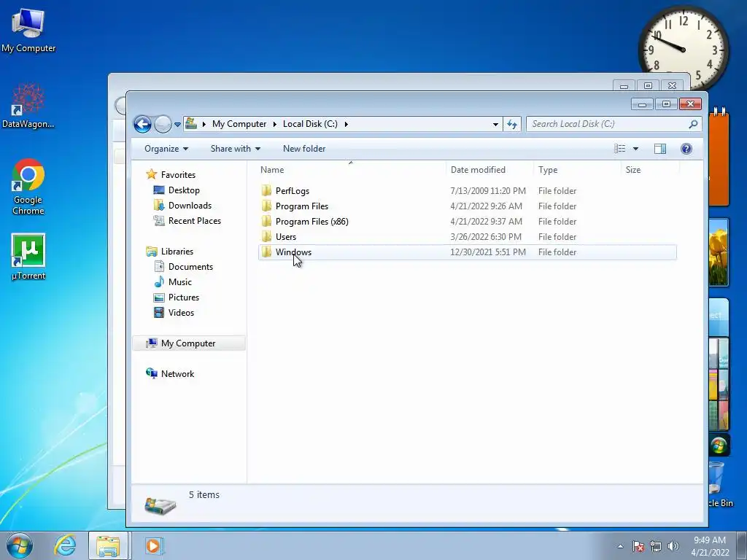Select the Users folder icon
The height and width of the screenshot is (560, 747).
tap(266, 237)
